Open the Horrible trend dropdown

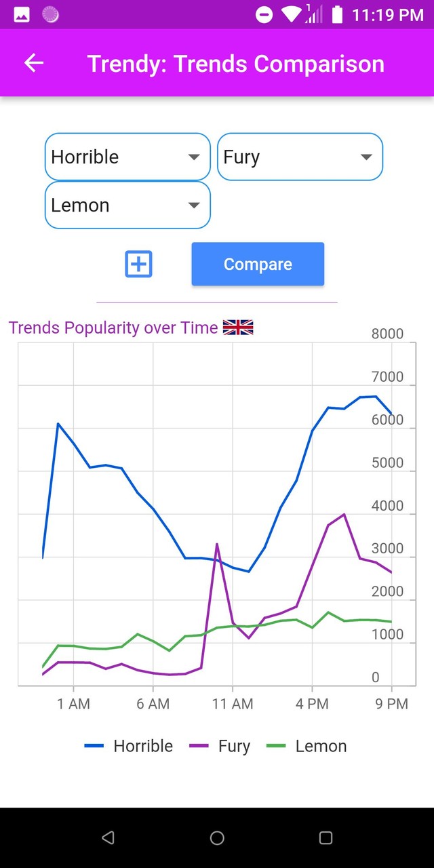(127, 157)
